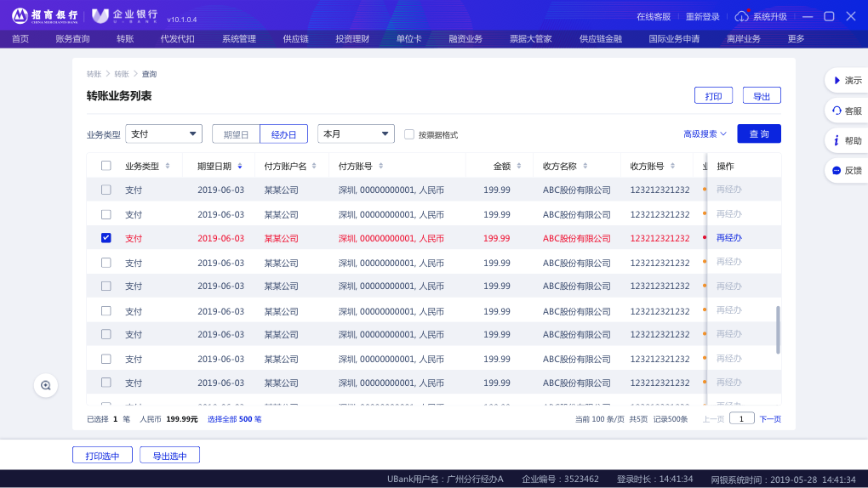Screen dimensions: 868x488
Task: Uncheck the selected red row checkbox
Action: coord(106,238)
